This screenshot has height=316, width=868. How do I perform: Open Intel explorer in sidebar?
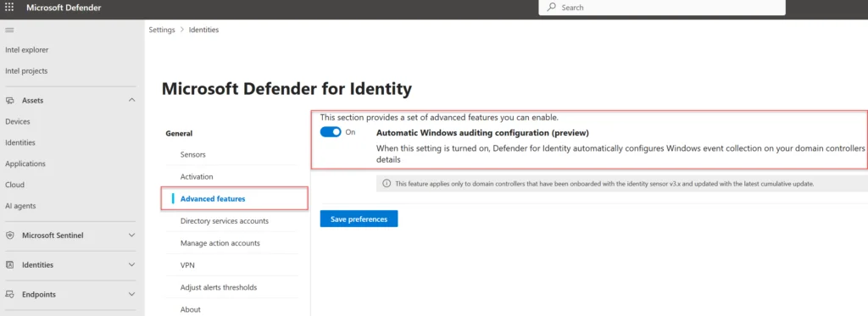click(26, 50)
